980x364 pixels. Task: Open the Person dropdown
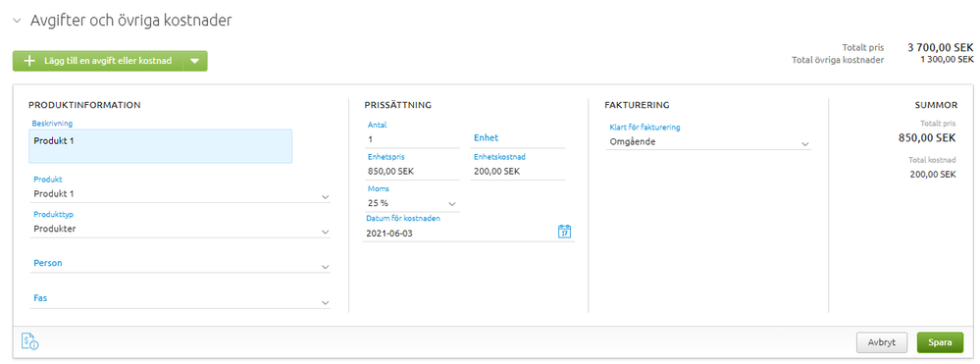(x=181, y=264)
